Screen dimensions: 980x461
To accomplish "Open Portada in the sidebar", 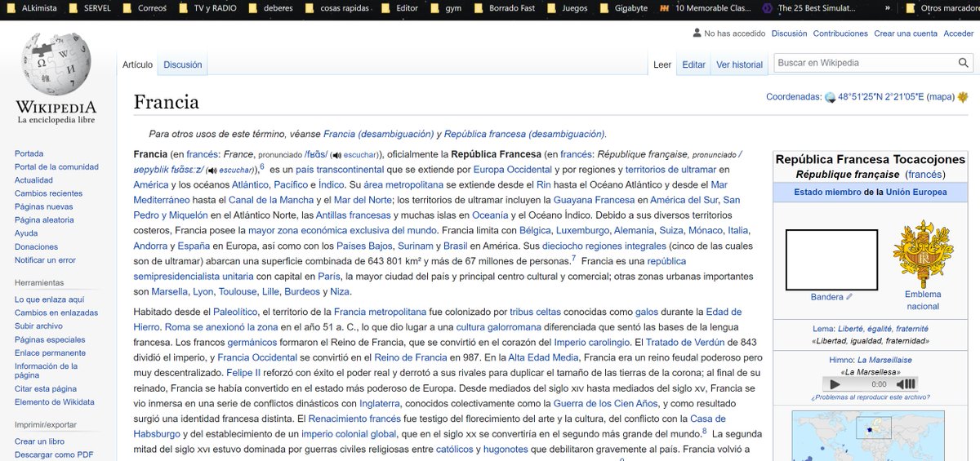I will pyautogui.click(x=29, y=153).
